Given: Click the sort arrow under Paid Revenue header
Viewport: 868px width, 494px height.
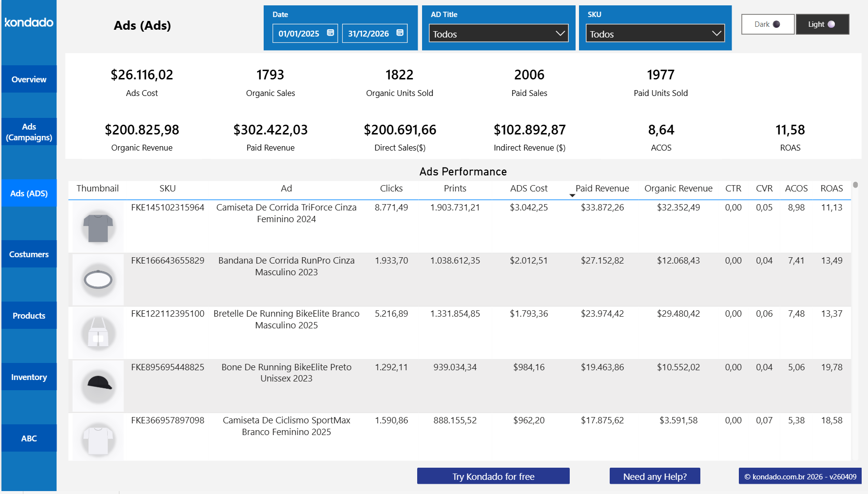Looking at the screenshot, I should pyautogui.click(x=573, y=195).
